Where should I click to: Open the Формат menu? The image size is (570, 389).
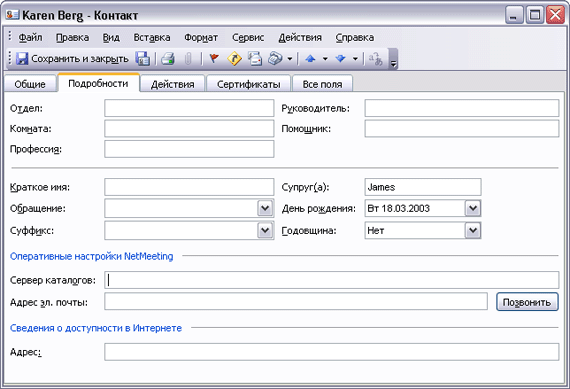point(201,37)
